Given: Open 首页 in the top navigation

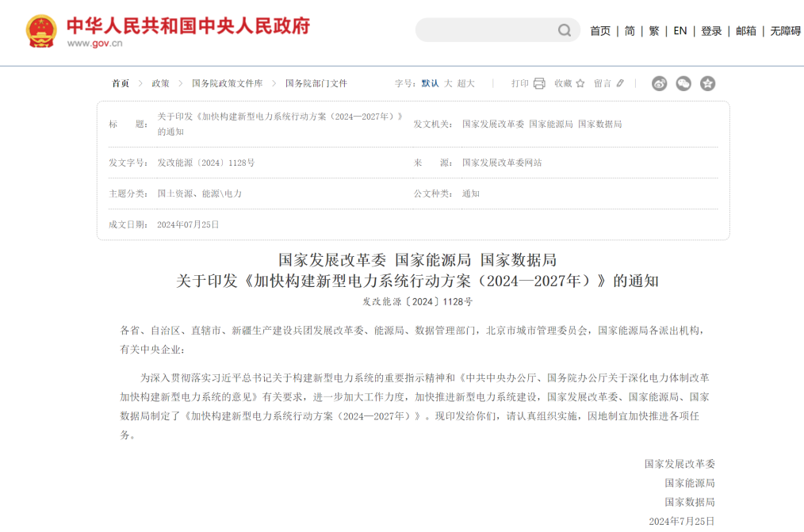Looking at the screenshot, I should (x=600, y=31).
